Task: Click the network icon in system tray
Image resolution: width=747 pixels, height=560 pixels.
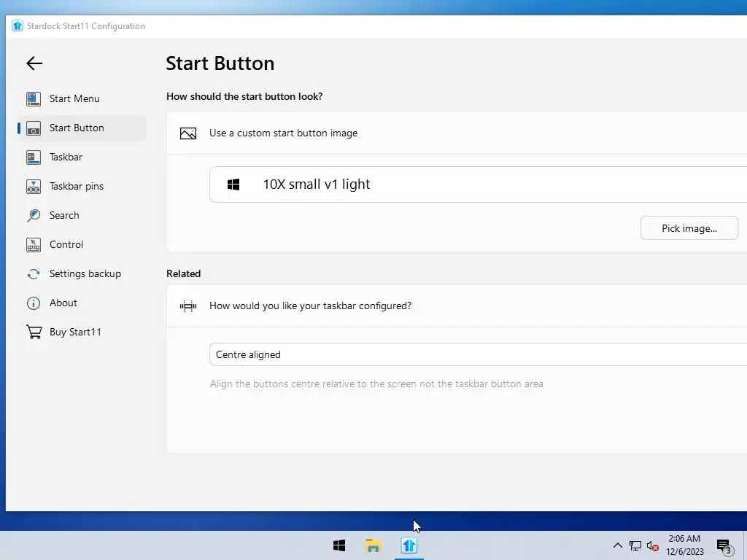Action: [635, 545]
